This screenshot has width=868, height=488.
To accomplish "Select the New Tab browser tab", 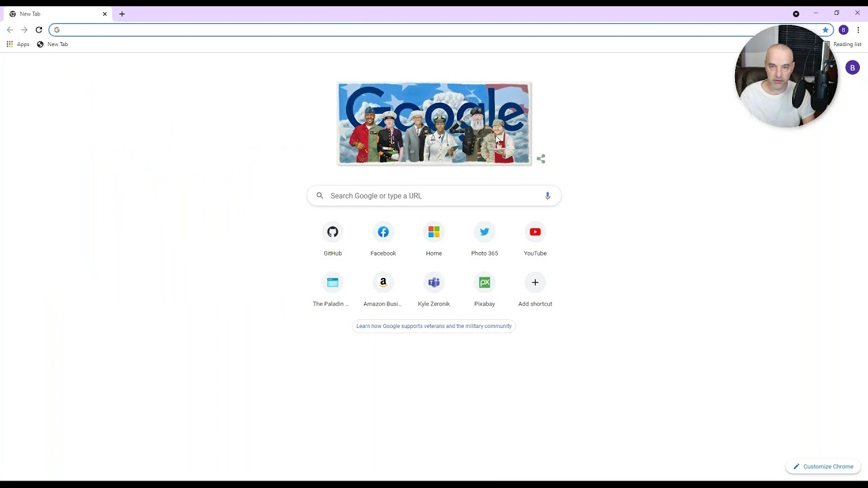I will pos(57,14).
